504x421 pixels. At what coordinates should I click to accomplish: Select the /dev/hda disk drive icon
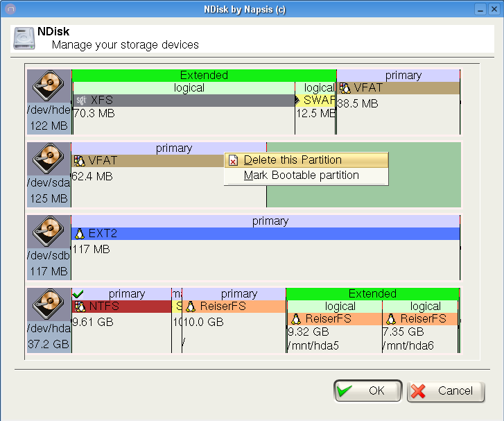point(49,307)
